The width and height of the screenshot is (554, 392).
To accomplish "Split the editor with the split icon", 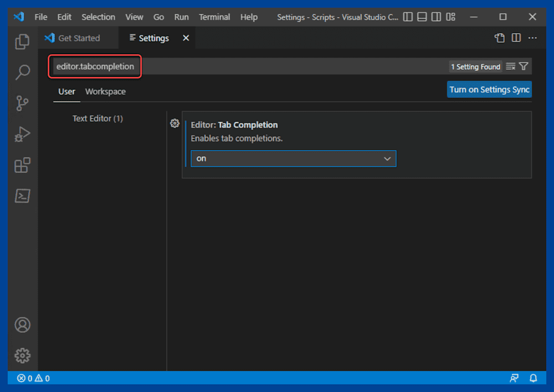I will [x=516, y=38].
